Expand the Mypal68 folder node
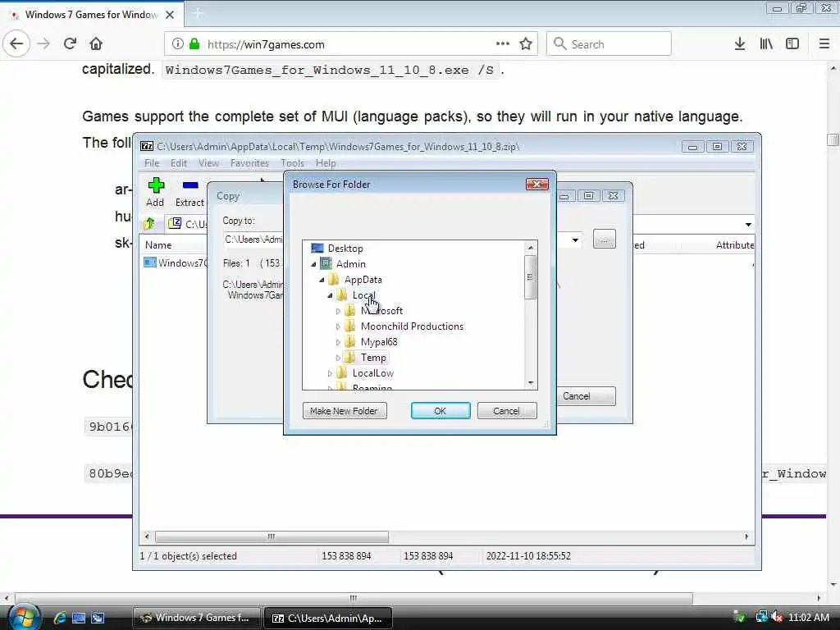 (x=338, y=342)
